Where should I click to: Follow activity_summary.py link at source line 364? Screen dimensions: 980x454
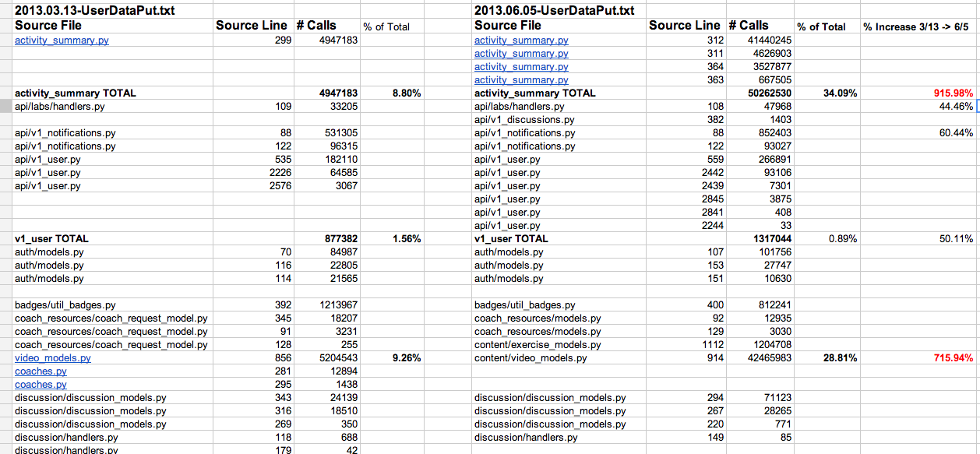[521, 67]
